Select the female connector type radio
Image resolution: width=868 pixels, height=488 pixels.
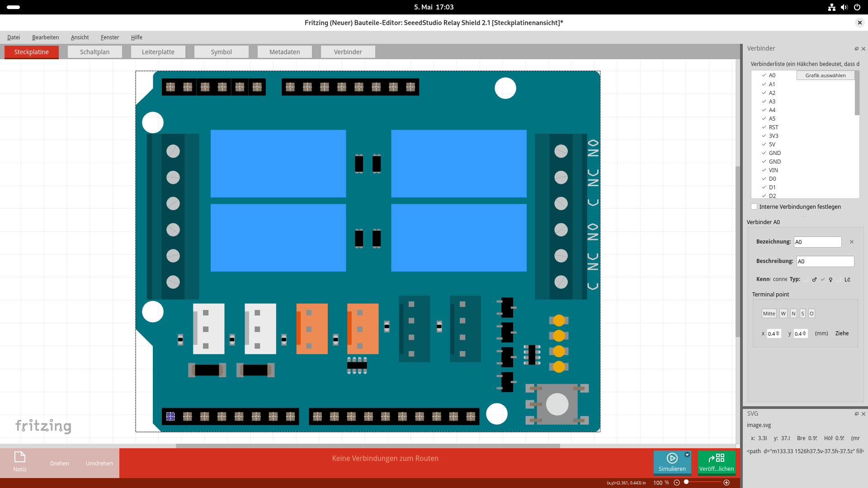pos(823,280)
